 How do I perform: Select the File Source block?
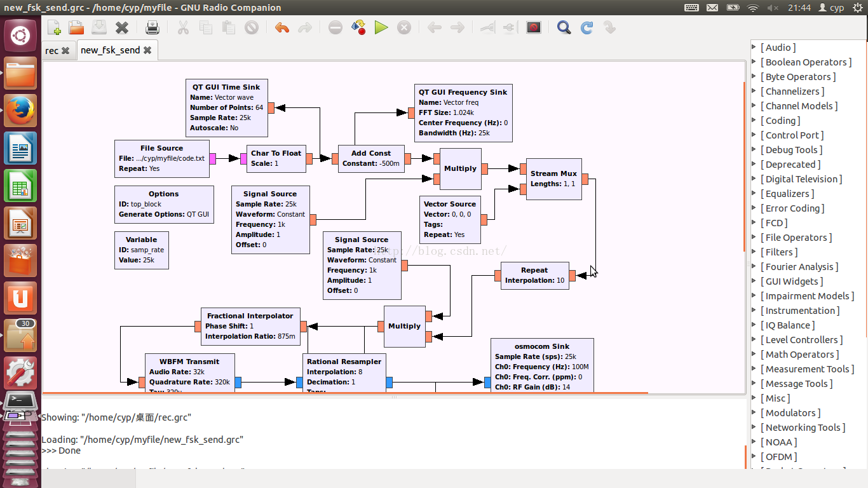pyautogui.click(x=161, y=158)
